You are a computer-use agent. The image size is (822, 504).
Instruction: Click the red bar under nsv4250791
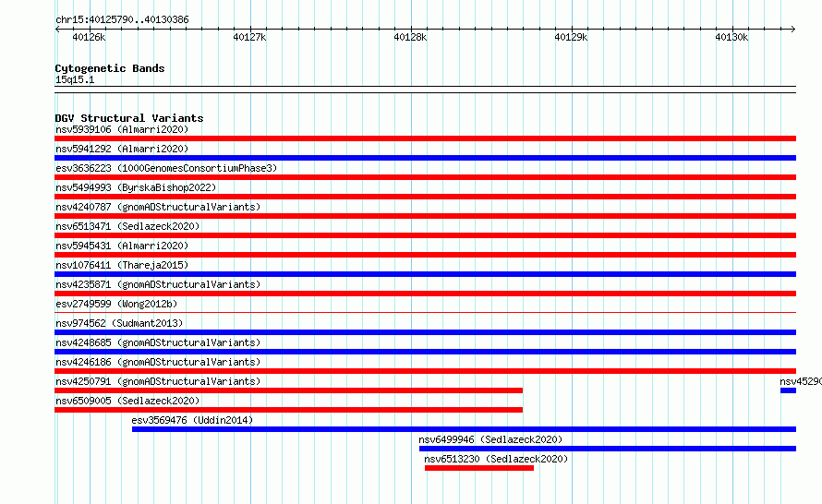[x=288, y=390]
